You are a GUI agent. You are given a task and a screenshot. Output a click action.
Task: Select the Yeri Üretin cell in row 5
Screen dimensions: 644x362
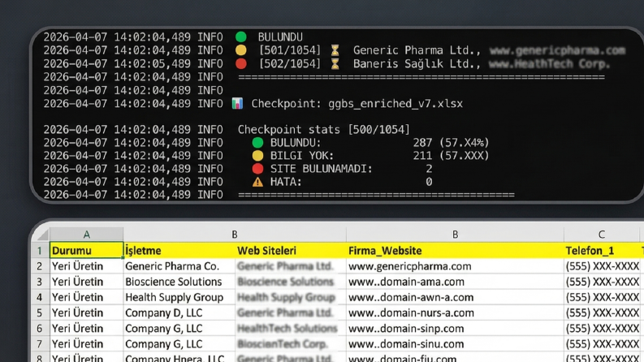pos(86,312)
